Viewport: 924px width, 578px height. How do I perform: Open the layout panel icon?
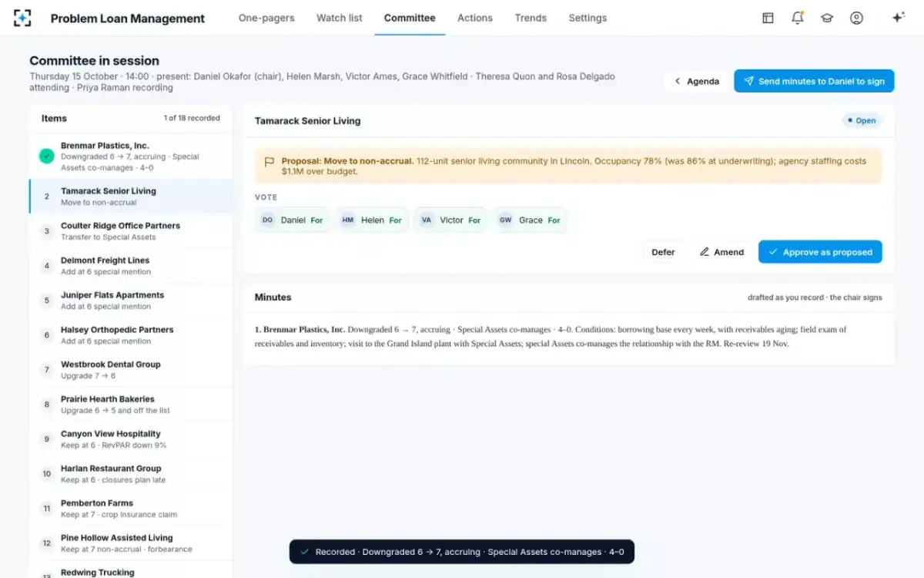(768, 18)
